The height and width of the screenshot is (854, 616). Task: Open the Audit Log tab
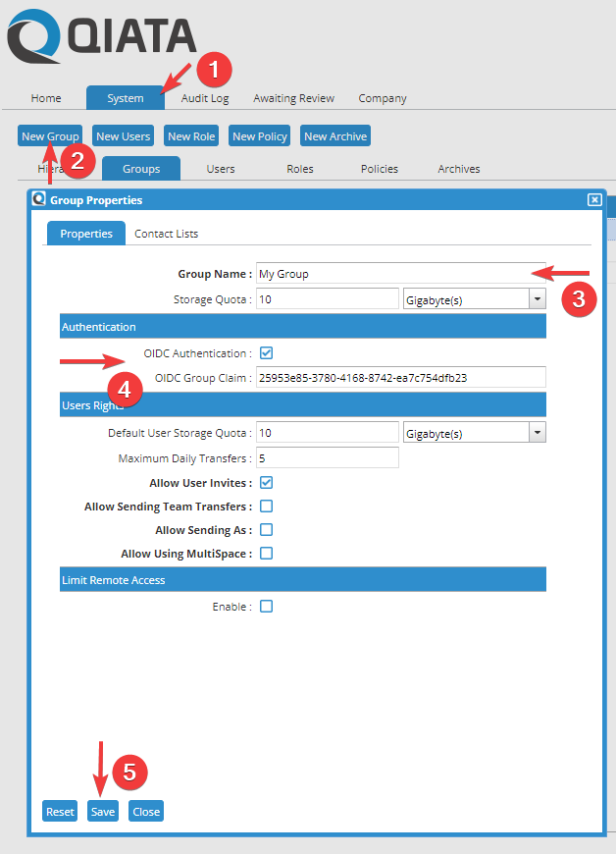pos(205,98)
